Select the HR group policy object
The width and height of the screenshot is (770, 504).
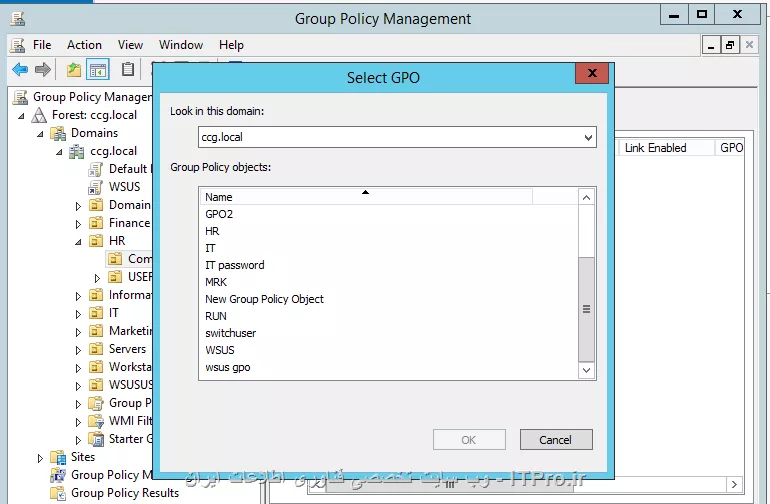[x=212, y=231]
